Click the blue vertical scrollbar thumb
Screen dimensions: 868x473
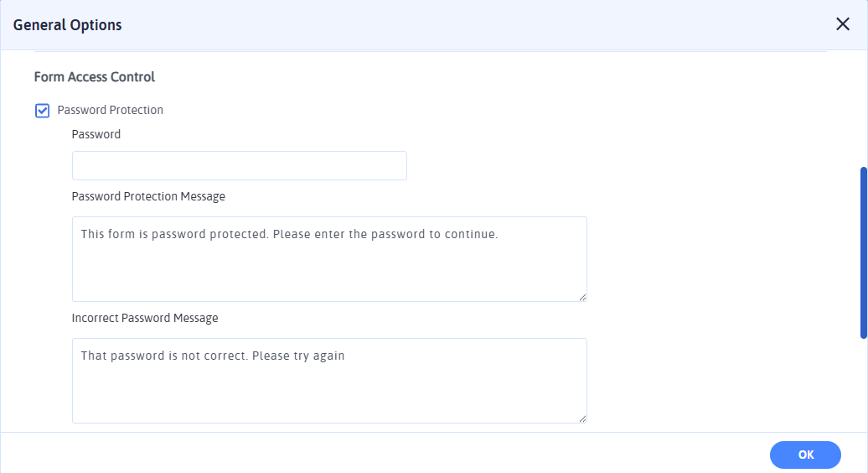[863, 252]
